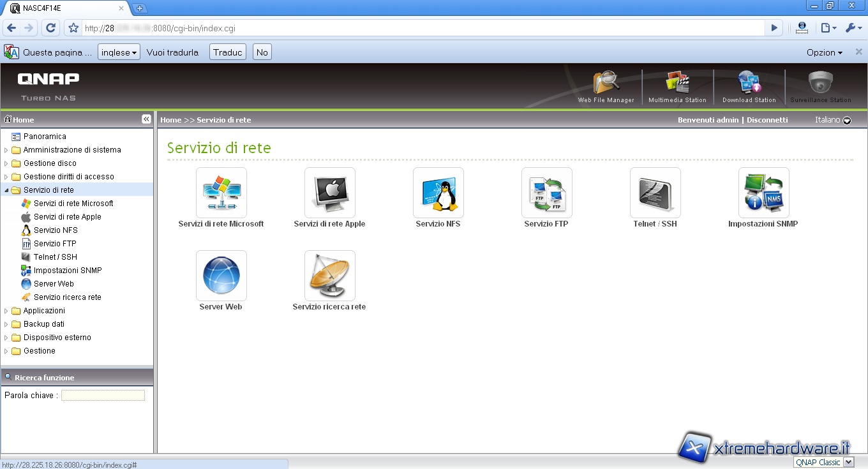Open Servizi di rete Microsoft large icon
The image size is (868, 469).
tap(221, 193)
